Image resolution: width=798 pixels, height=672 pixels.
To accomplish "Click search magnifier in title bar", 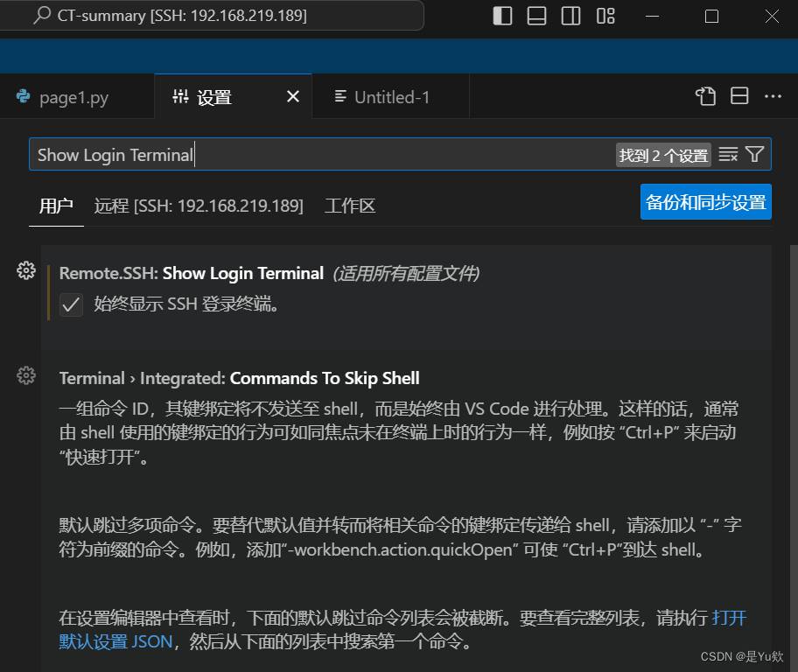I will 42,15.
